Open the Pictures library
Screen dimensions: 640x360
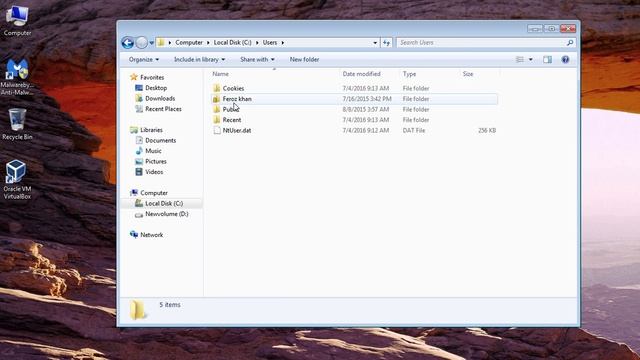coord(156,162)
